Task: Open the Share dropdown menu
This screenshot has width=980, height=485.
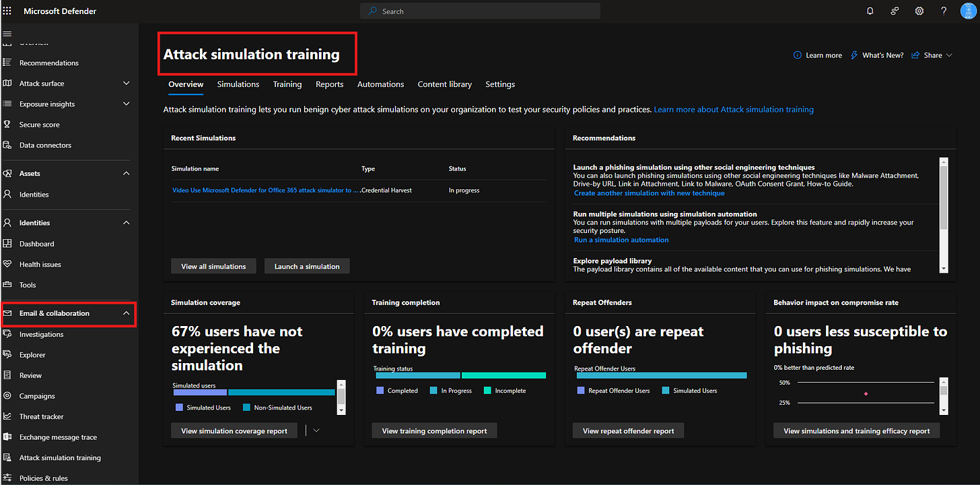Action: pyautogui.click(x=932, y=55)
